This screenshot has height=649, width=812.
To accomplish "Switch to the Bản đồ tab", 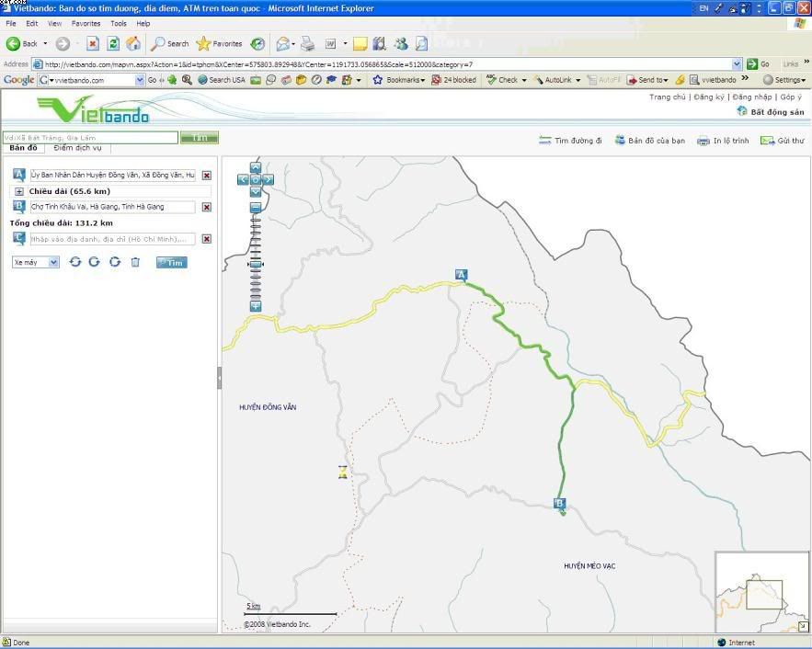I will [x=23, y=148].
